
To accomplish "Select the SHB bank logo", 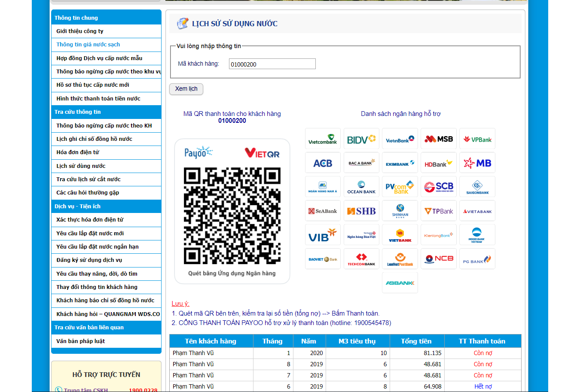I will pyautogui.click(x=361, y=211).
